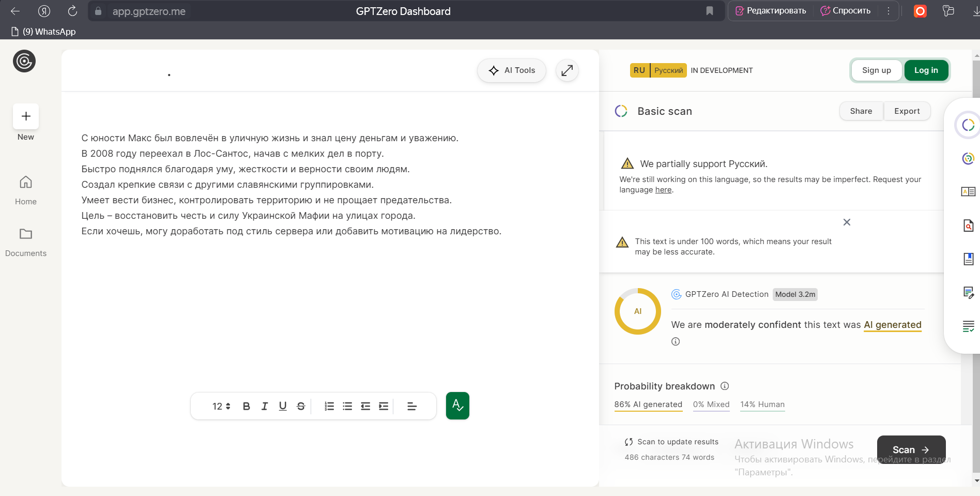The width and height of the screenshot is (980, 496).
Task: Create a New document with plus icon
Action: [x=26, y=116]
